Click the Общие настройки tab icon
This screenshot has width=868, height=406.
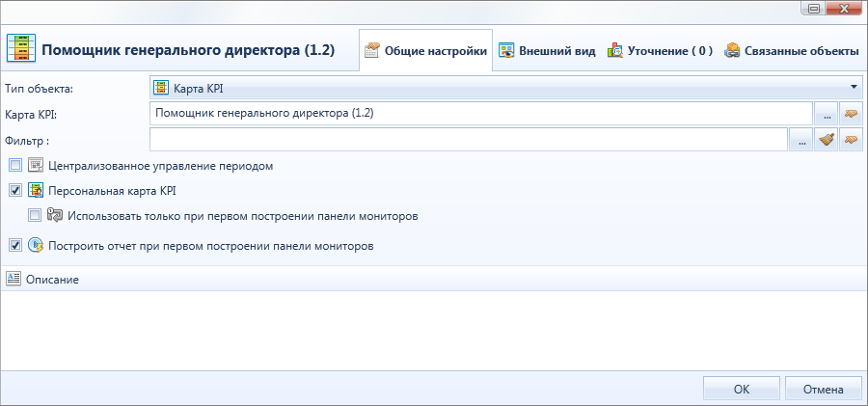[372, 51]
